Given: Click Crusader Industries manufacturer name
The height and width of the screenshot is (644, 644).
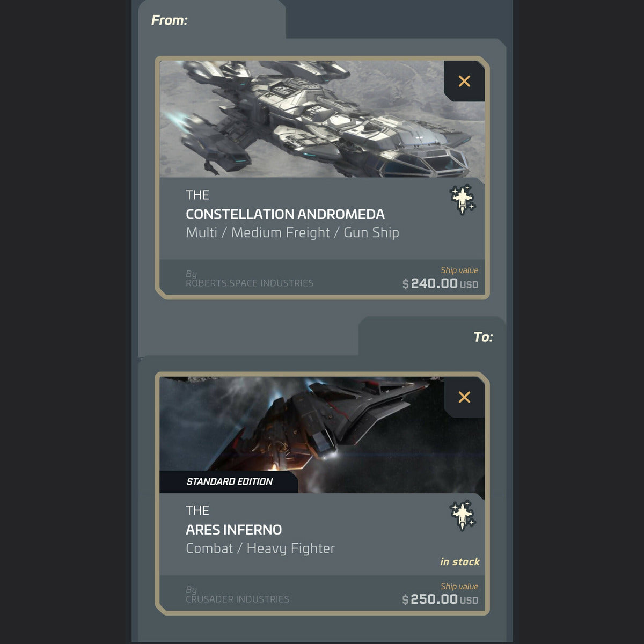Looking at the screenshot, I should [x=237, y=599].
